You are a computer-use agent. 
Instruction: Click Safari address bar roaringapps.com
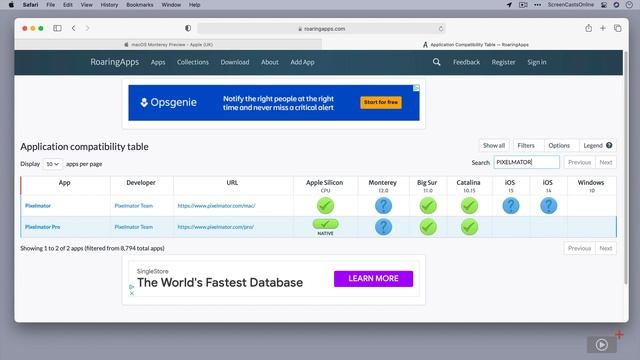point(321,29)
